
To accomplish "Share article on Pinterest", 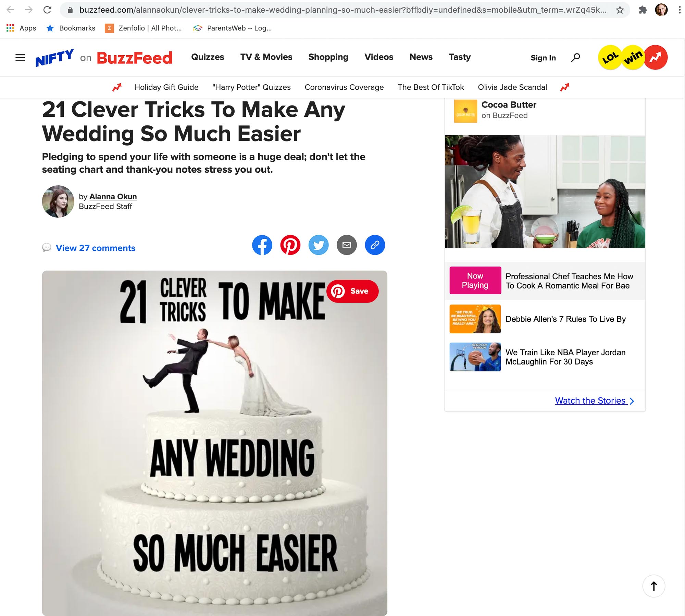I will [290, 245].
